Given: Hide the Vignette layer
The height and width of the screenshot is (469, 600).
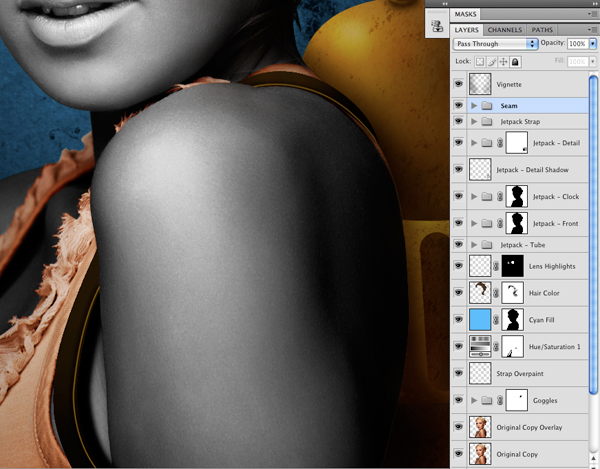Looking at the screenshot, I should pos(458,84).
